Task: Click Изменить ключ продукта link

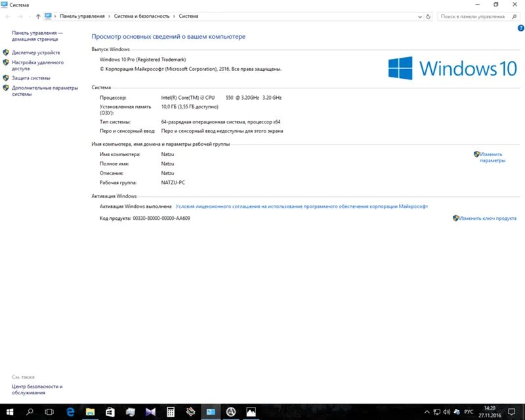Action: tap(488, 219)
